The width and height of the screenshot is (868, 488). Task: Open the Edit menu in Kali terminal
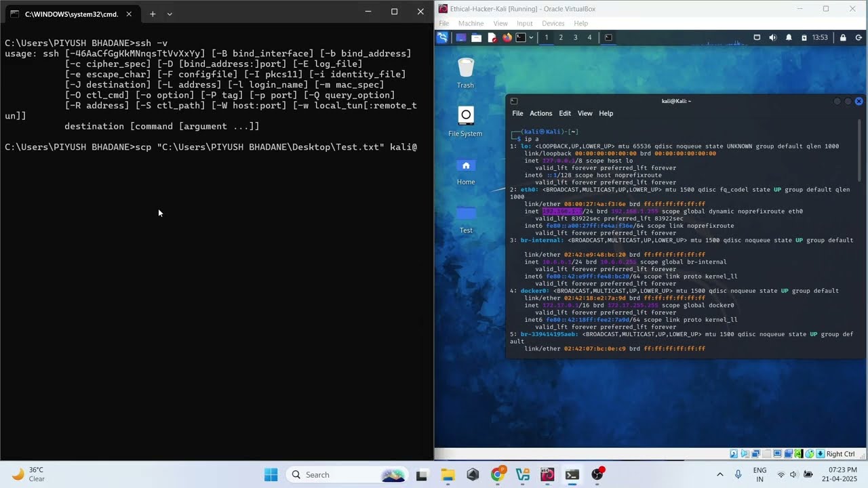click(565, 113)
